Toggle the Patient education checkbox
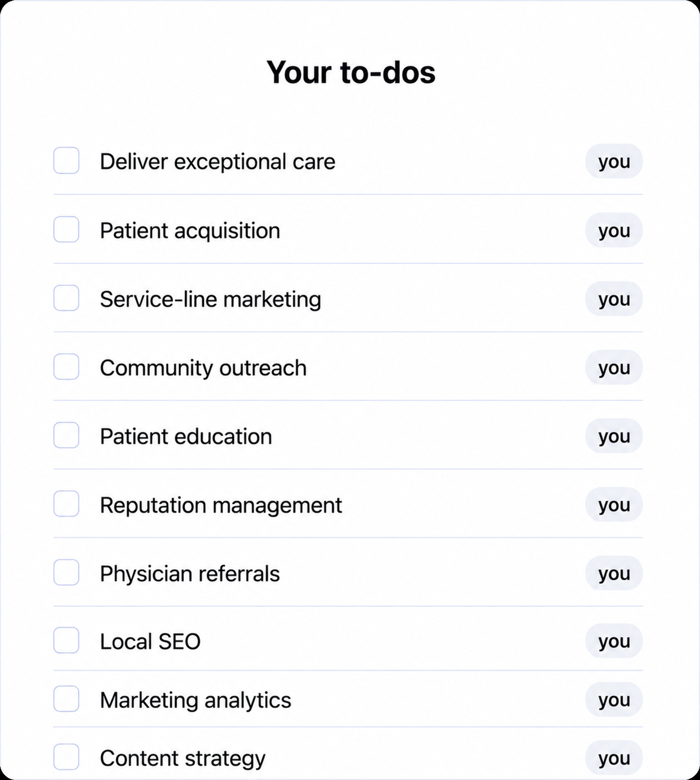The width and height of the screenshot is (700, 780). [66, 435]
